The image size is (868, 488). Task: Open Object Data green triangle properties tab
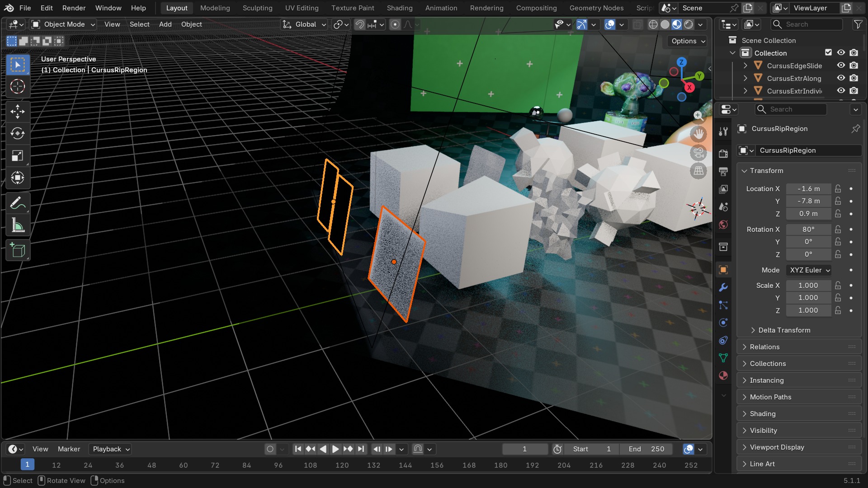tap(723, 358)
